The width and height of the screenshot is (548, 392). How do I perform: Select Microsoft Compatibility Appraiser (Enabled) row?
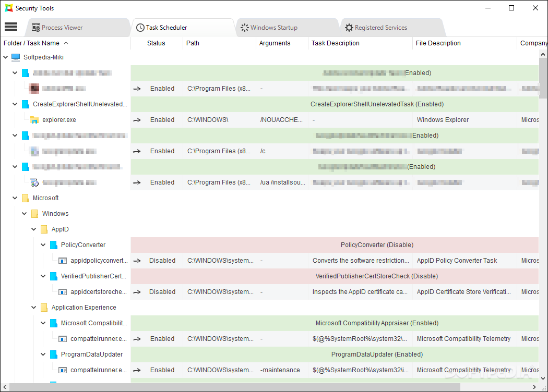click(335, 323)
